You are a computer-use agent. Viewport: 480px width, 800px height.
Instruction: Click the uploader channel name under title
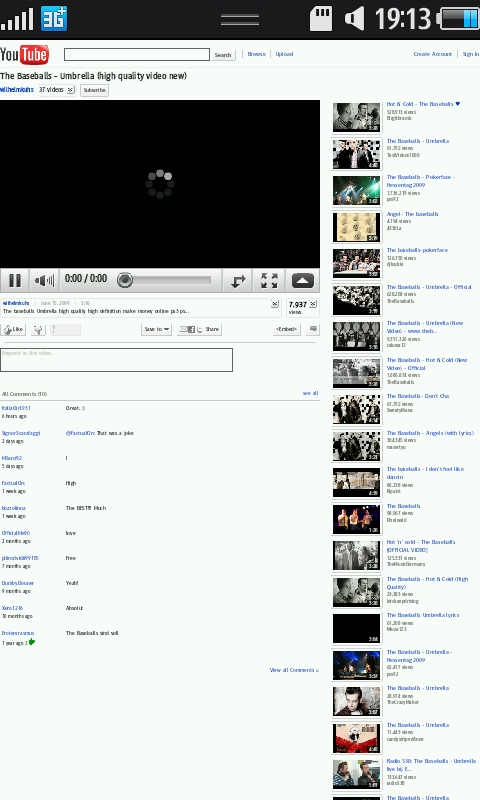click(17, 90)
